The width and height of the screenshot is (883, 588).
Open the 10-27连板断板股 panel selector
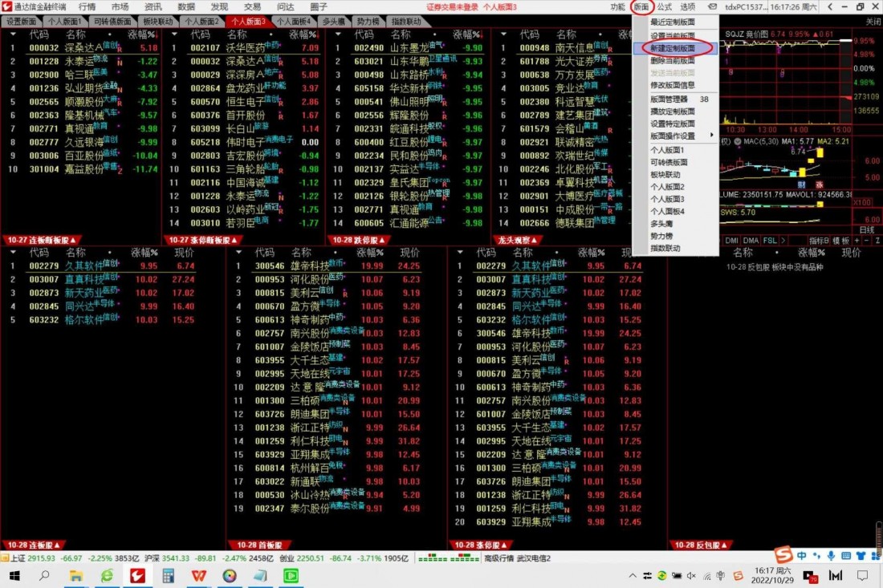(41, 241)
